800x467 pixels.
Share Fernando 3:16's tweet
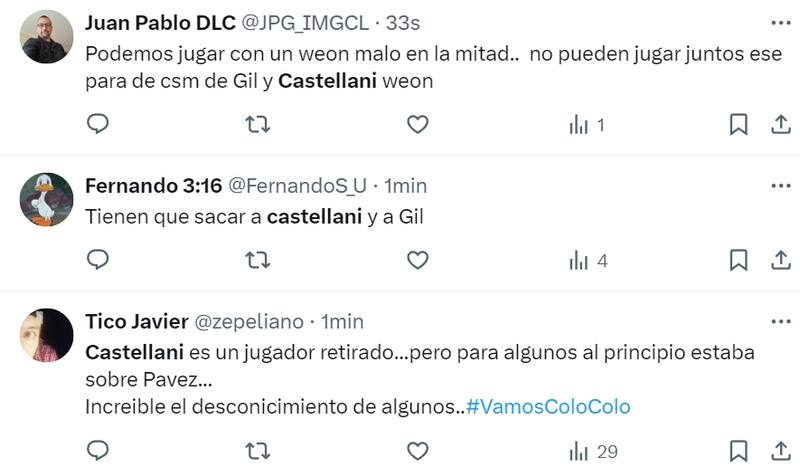pyautogui.click(x=780, y=260)
